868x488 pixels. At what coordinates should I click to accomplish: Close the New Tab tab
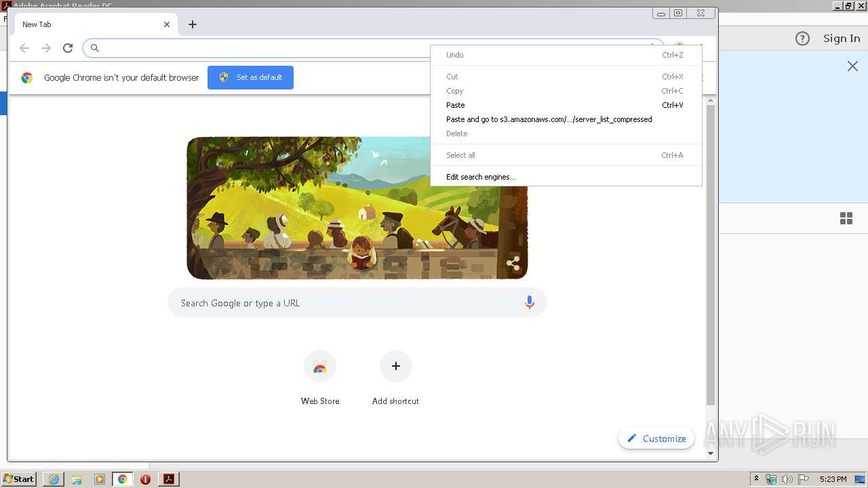point(167,24)
